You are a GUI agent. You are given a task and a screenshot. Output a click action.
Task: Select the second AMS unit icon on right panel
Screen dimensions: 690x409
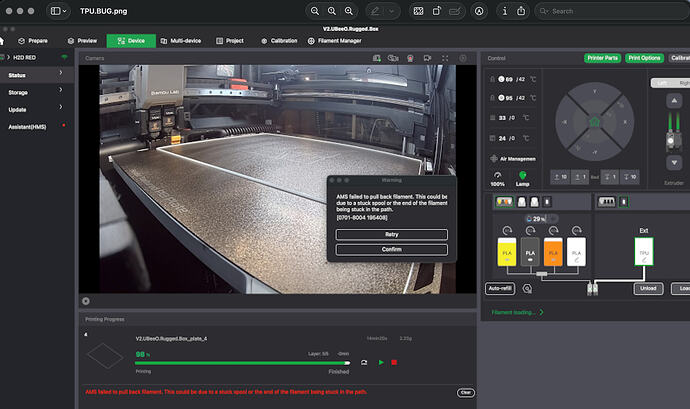coord(606,202)
